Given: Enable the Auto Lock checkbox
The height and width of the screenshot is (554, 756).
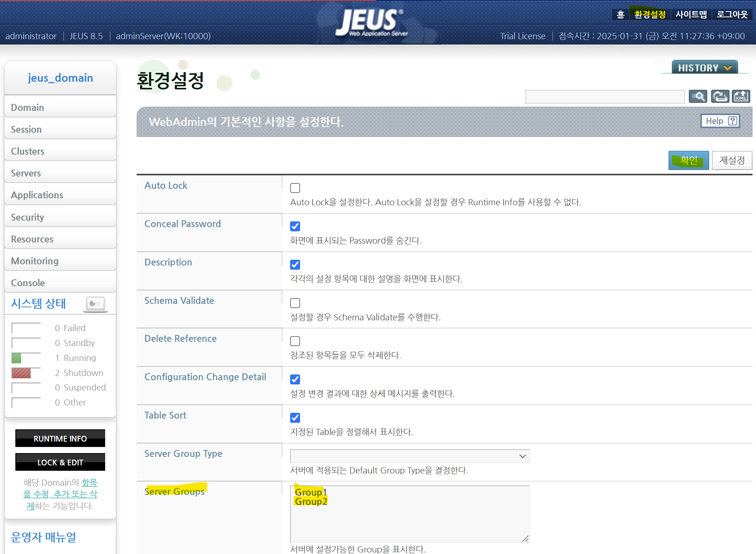Looking at the screenshot, I should click(295, 188).
